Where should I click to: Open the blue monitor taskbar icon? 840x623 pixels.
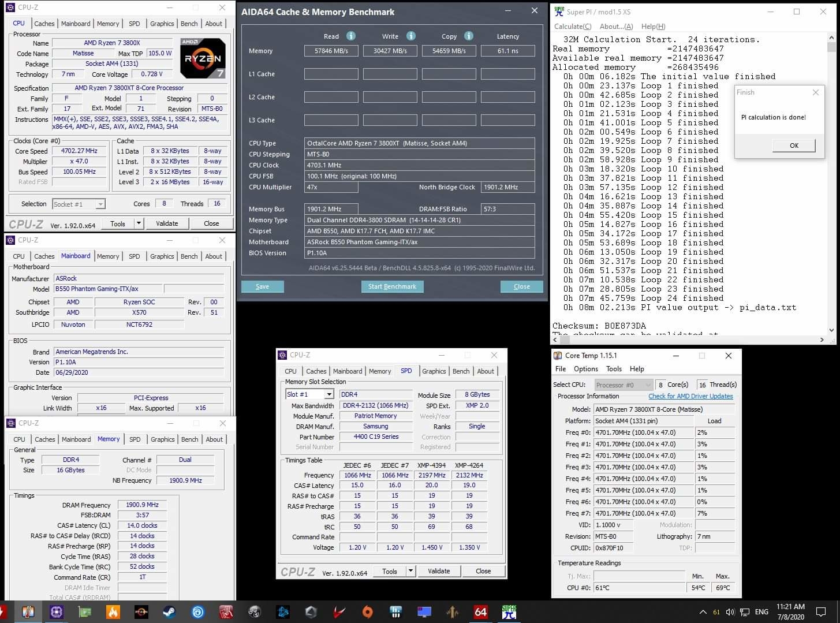click(424, 611)
